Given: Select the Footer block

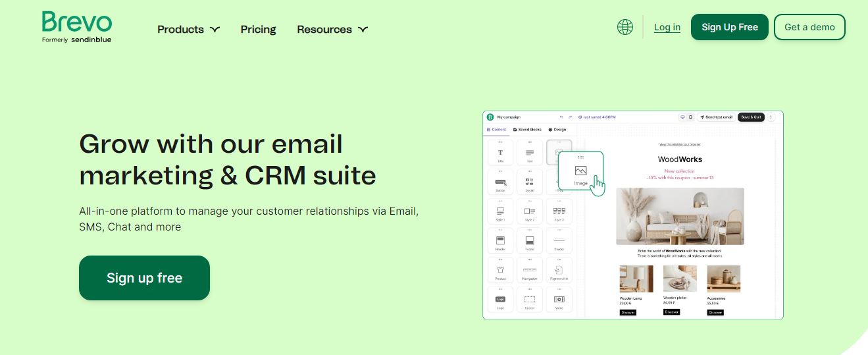Looking at the screenshot, I should [x=530, y=241].
